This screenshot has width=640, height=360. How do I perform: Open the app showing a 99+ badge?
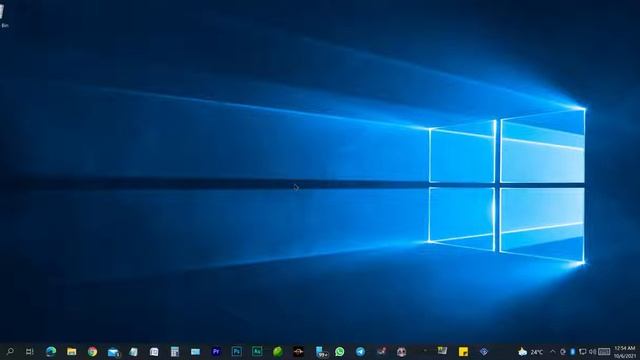pyautogui.click(x=321, y=352)
